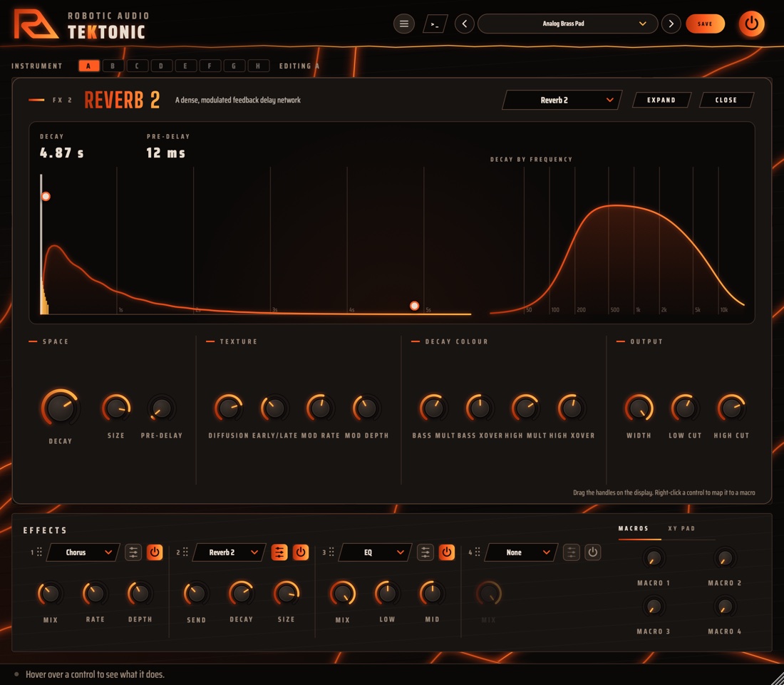Screen dimensions: 784x685
Task: Select instrument slot B
Action: pos(113,66)
